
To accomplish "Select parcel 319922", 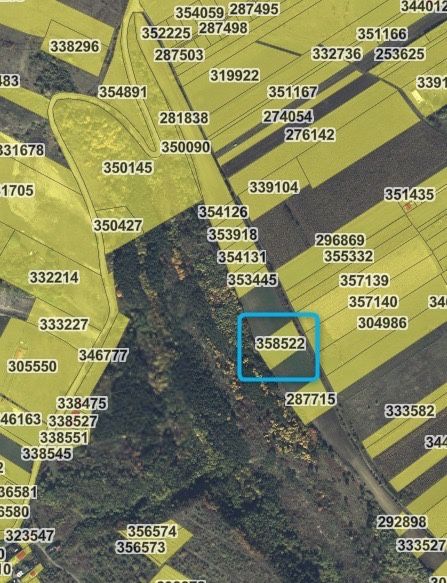I will pyautogui.click(x=234, y=75).
